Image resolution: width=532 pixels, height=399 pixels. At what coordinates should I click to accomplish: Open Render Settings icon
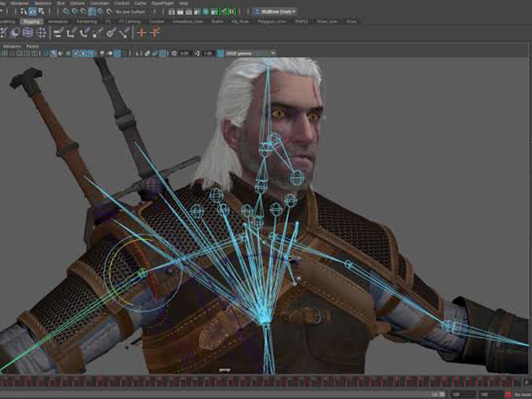(197, 12)
